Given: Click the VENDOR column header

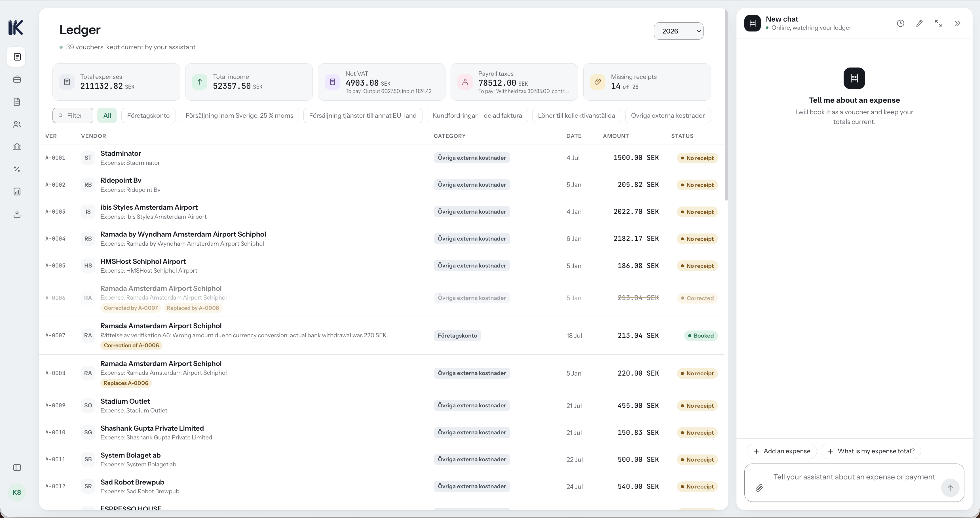Looking at the screenshot, I should point(94,136).
